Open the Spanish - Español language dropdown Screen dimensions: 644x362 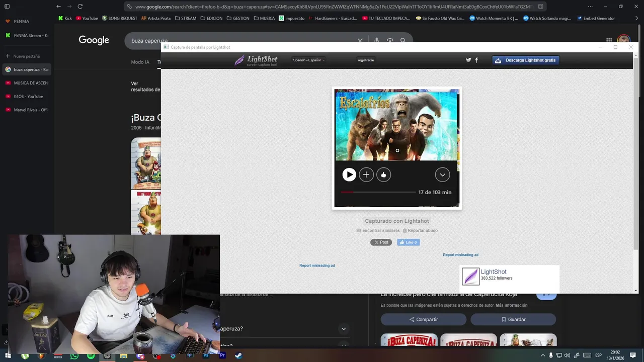tap(308, 60)
